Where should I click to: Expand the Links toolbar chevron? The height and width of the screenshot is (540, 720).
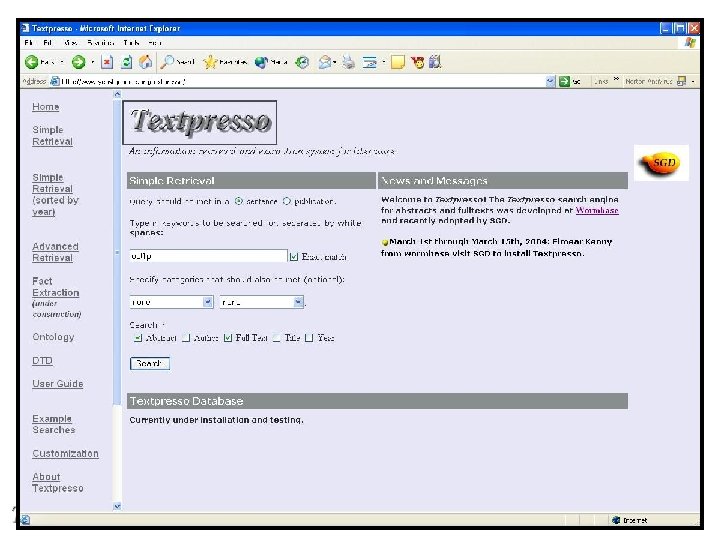coord(617,80)
